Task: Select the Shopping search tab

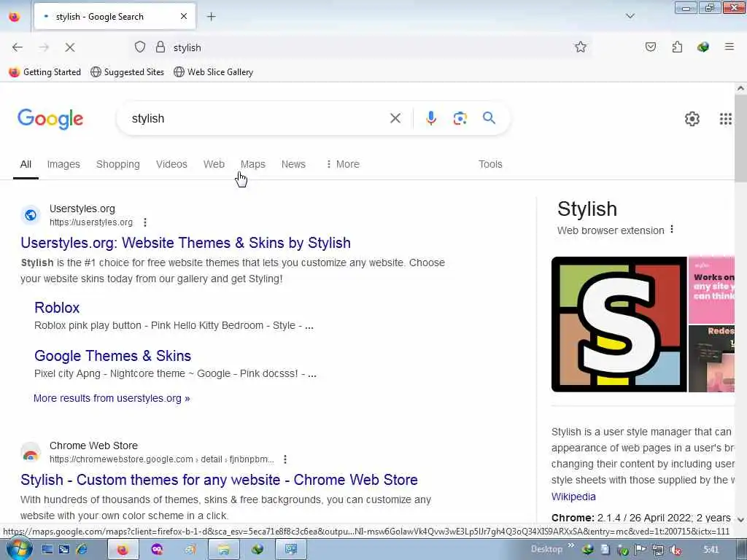Action: pos(118,164)
